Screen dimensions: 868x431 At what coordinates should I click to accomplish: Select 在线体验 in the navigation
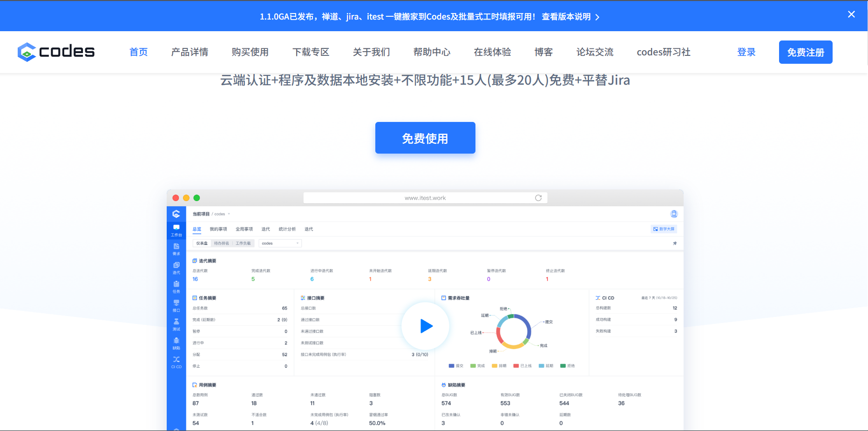coord(492,52)
